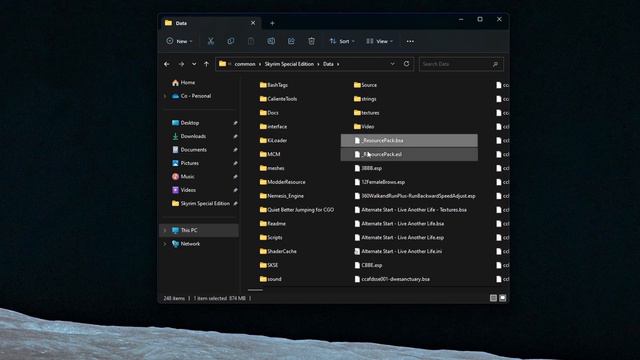Open Home in the sidebar
Viewport: 640px width, 360px height.
pos(183,82)
